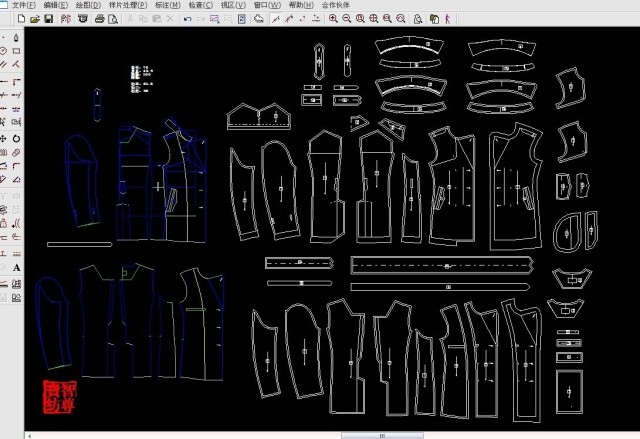Click the Zoom in magnifier icon

pos(333,19)
